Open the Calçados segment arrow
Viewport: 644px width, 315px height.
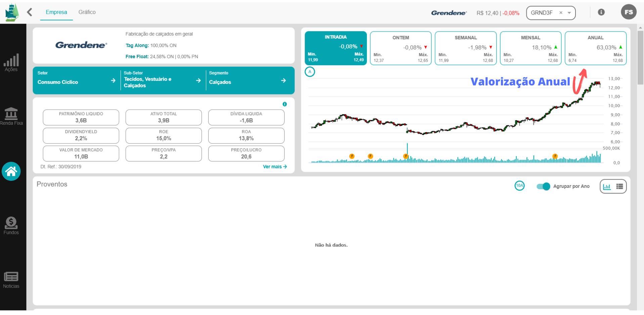(284, 81)
